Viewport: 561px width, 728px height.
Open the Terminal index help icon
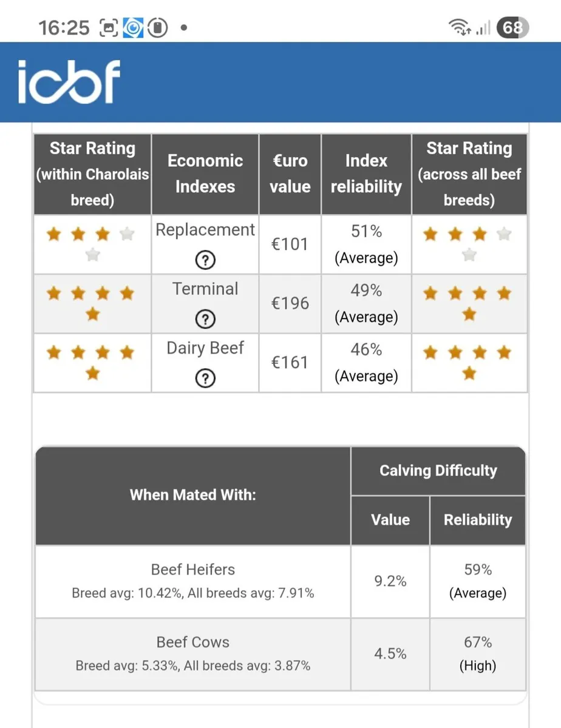[205, 320]
